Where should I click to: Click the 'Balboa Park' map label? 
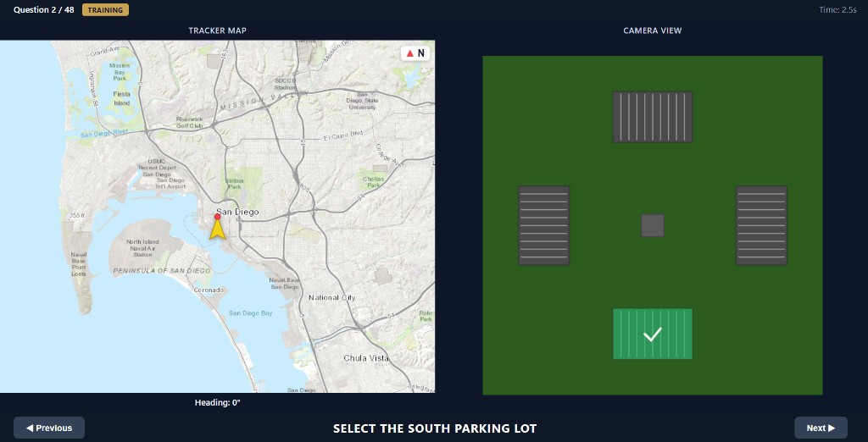[236, 184]
